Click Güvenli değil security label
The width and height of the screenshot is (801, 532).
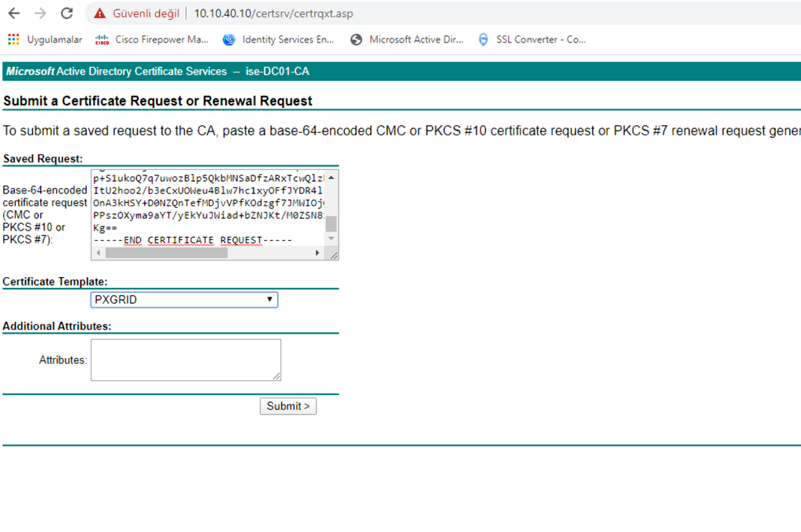[x=146, y=13]
